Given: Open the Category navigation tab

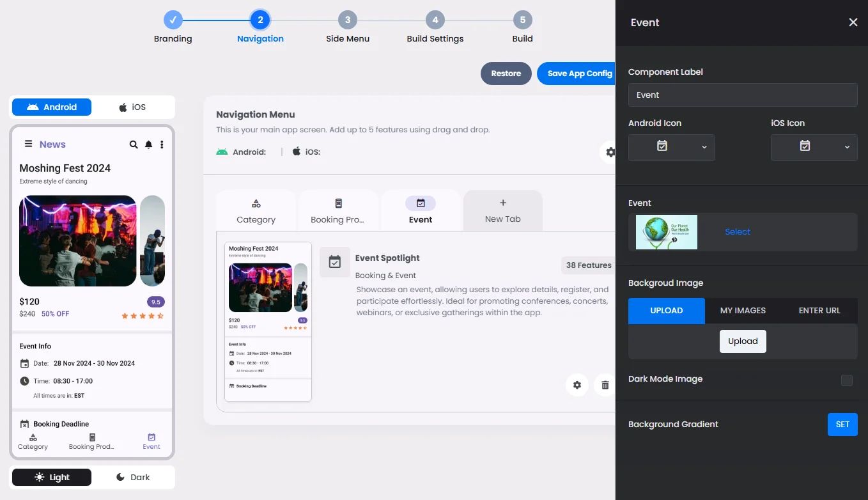Looking at the screenshot, I should click(x=256, y=211).
